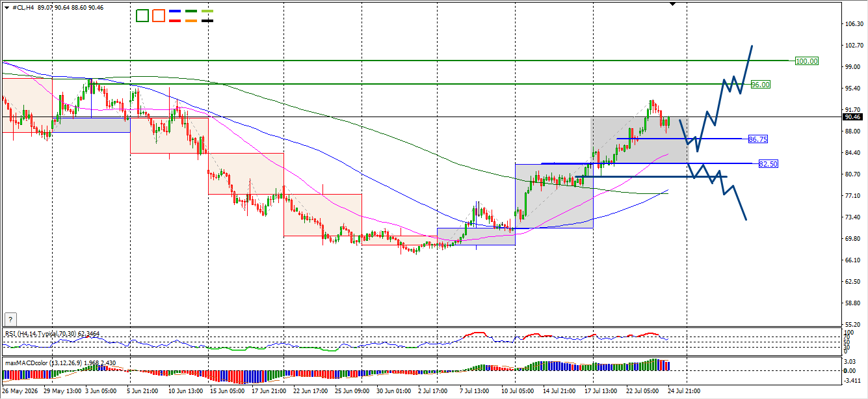The width and height of the screenshot is (868, 399).
Task: Pick the orange line legend swatch
Action: click(191, 21)
